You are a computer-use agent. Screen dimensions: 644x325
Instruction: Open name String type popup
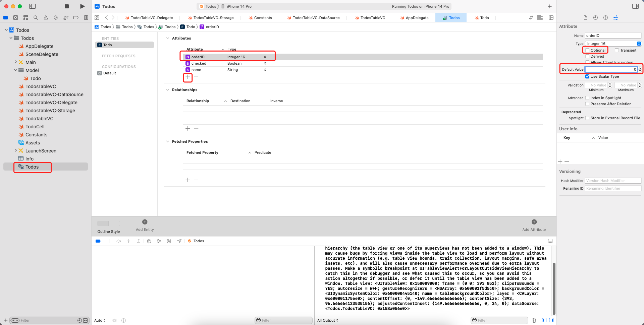click(x=265, y=70)
